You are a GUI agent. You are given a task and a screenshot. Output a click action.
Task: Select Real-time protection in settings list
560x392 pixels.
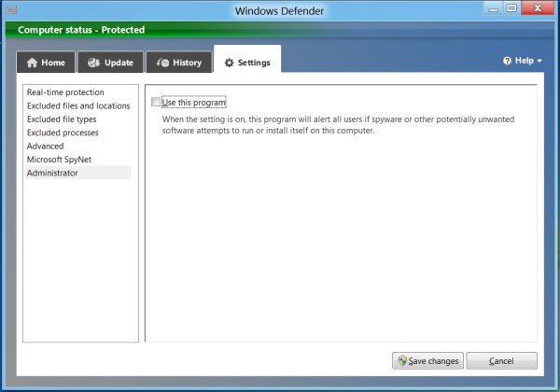[x=65, y=92]
